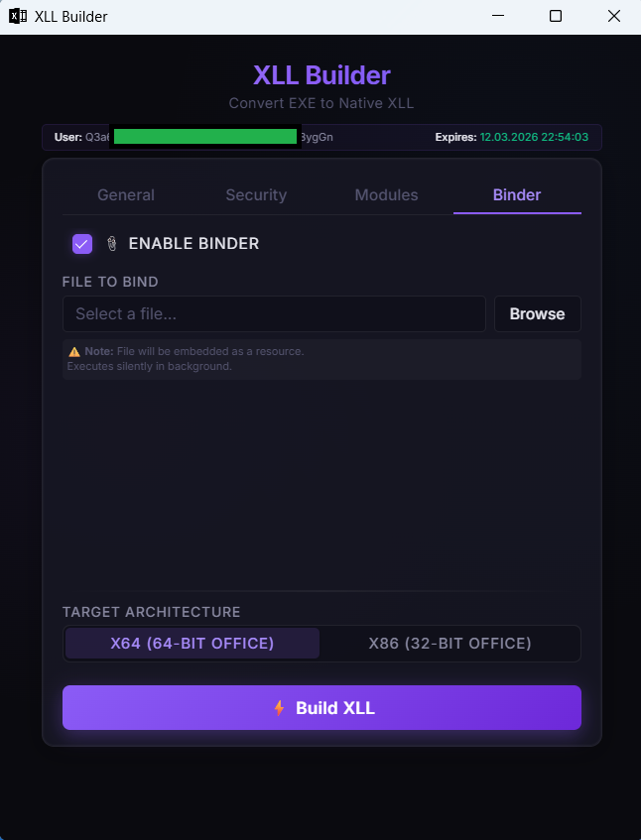This screenshot has height=840, width=641.
Task: Click the Build XLL button
Action: point(321,708)
